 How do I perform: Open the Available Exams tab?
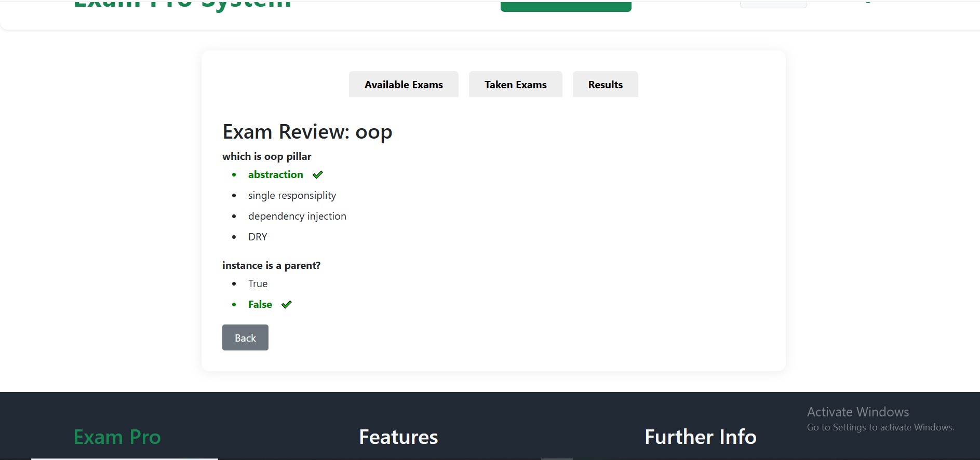pos(404,85)
